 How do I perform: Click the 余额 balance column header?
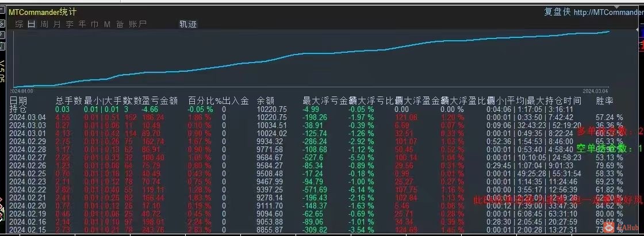(x=266, y=100)
